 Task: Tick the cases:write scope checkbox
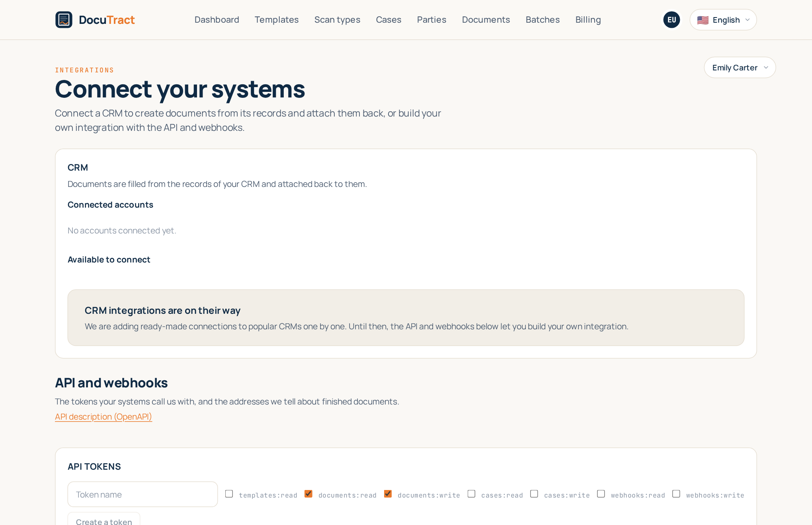click(534, 494)
